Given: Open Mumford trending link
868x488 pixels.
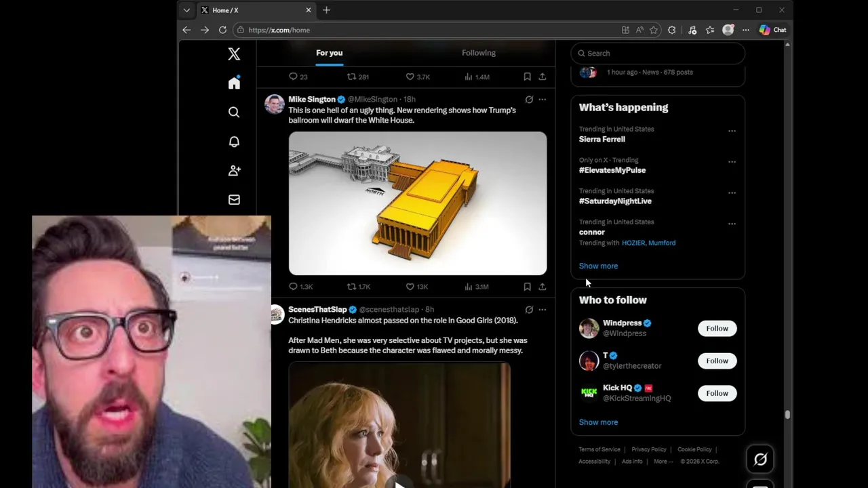Looking at the screenshot, I should pyautogui.click(x=662, y=243).
